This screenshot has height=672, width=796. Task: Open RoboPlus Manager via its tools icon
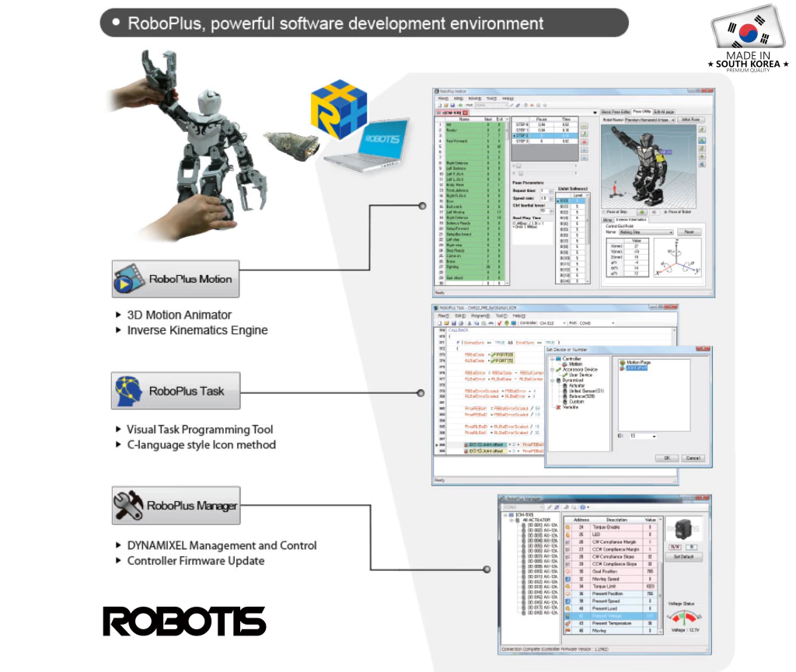pos(127,506)
